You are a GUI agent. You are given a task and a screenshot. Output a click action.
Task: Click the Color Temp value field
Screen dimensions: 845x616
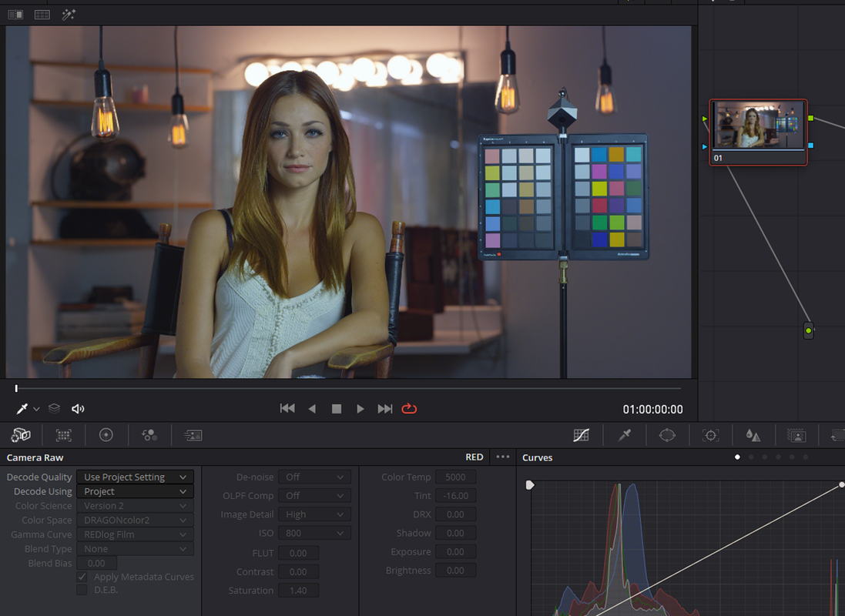pos(456,477)
